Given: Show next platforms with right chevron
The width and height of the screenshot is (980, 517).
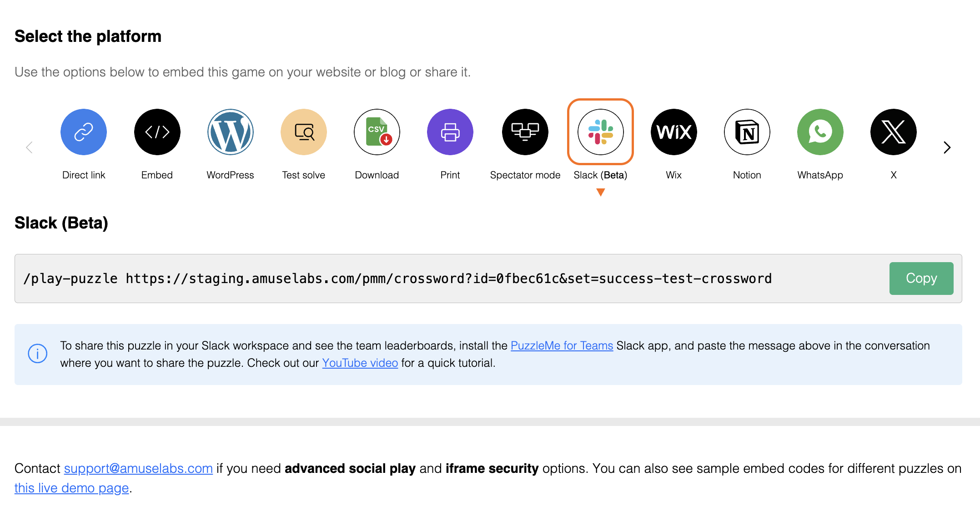Looking at the screenshot, I should 947,147.
